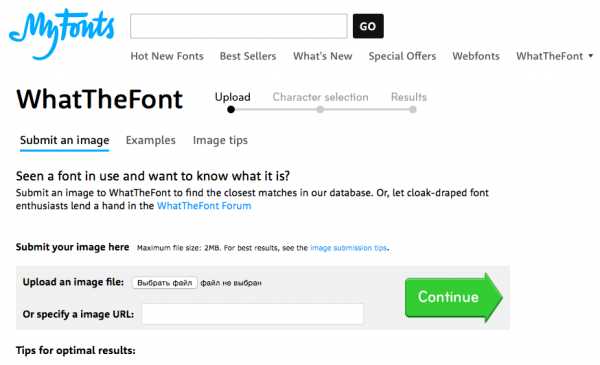Open Best Sellers menu item
Screen dimensions: 600x365
(248, 56)
